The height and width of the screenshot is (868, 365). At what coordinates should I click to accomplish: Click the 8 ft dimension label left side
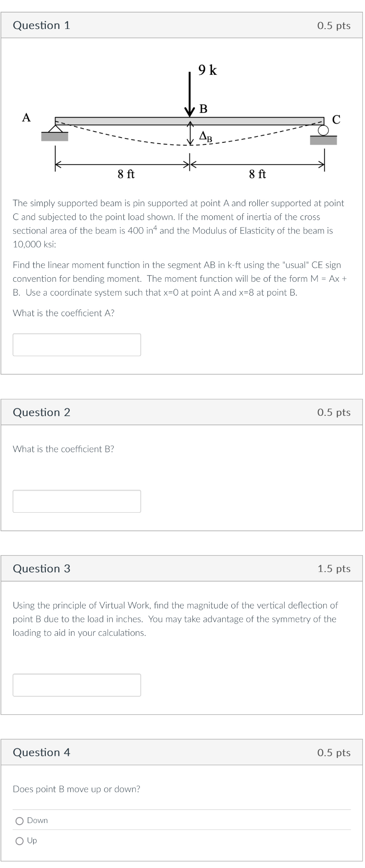tap(126, 174)
